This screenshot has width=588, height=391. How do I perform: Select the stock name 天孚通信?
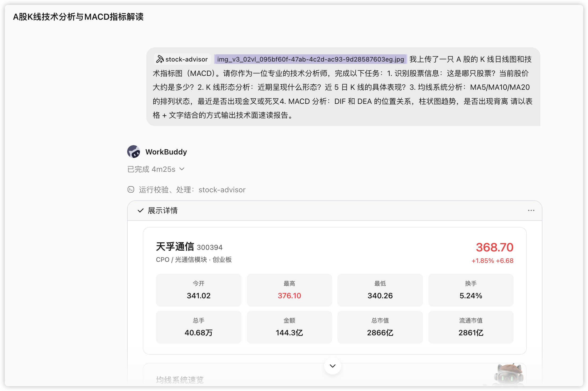click(175, 247)
